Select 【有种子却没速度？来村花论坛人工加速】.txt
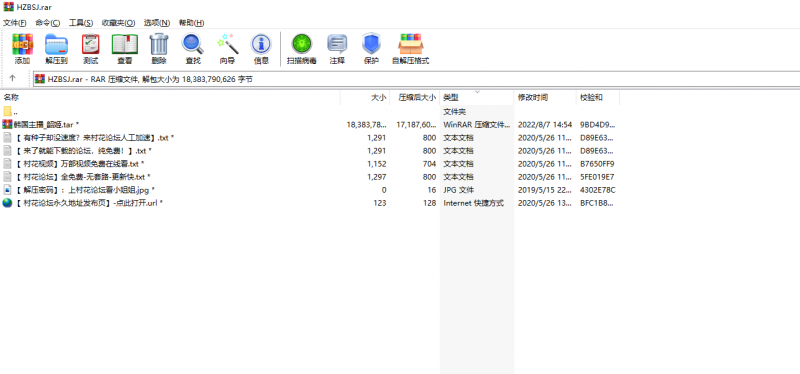800x374 pixels. point(94,138)
